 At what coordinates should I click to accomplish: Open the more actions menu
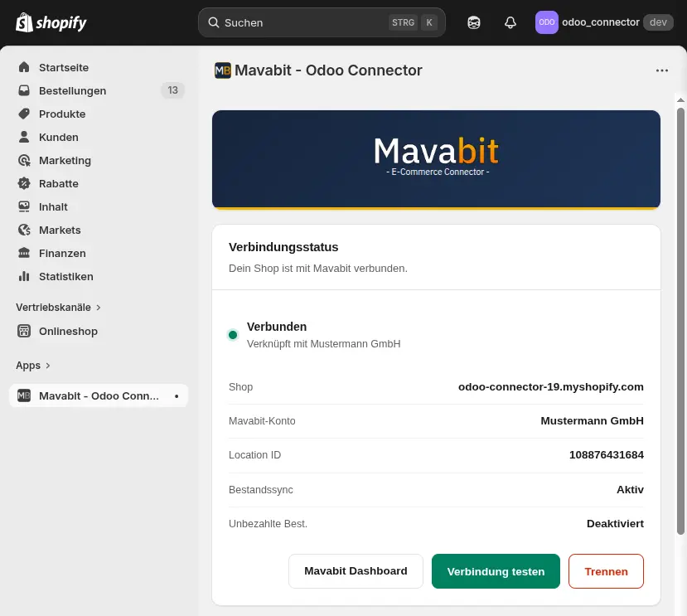click(x=661, y=70)
